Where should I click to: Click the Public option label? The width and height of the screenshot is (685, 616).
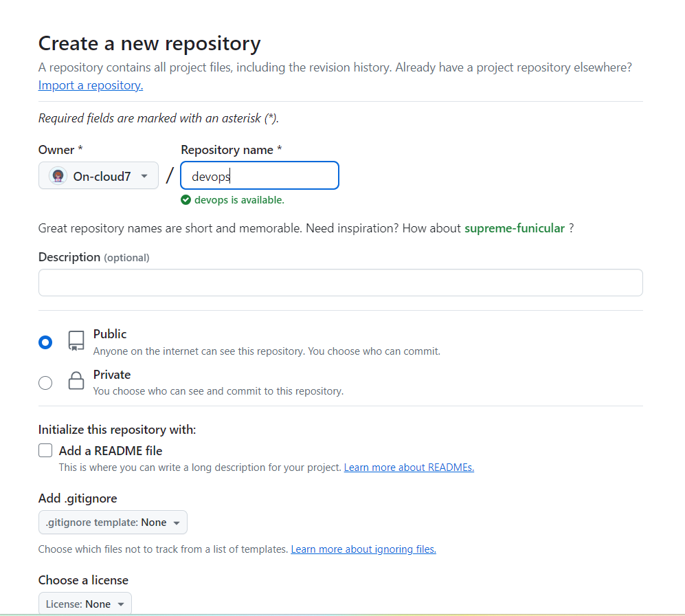[x=110, y=334]
